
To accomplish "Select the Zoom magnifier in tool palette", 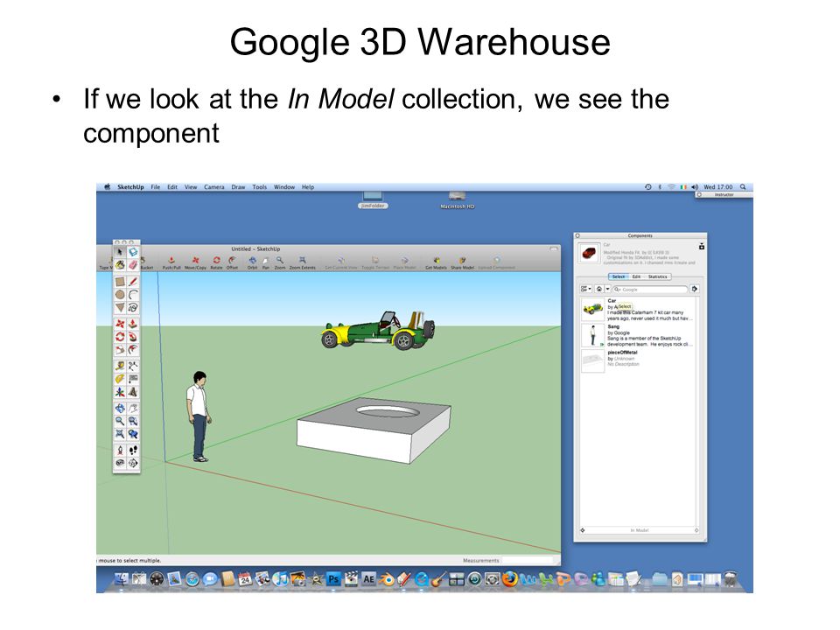I will point(120,422).
